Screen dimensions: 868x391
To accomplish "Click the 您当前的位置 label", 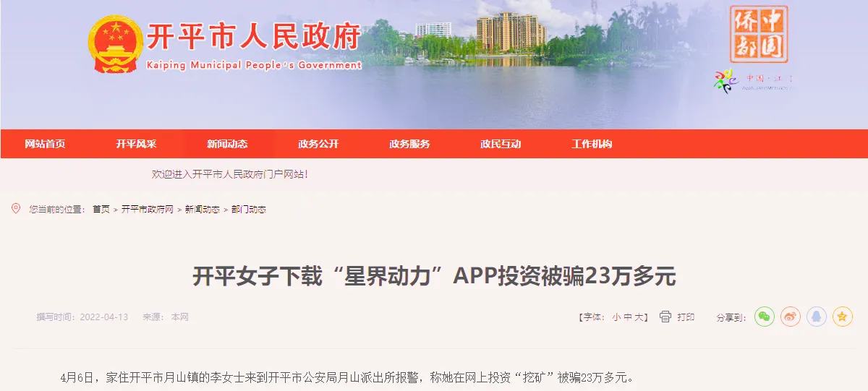I will click(58, 210).
